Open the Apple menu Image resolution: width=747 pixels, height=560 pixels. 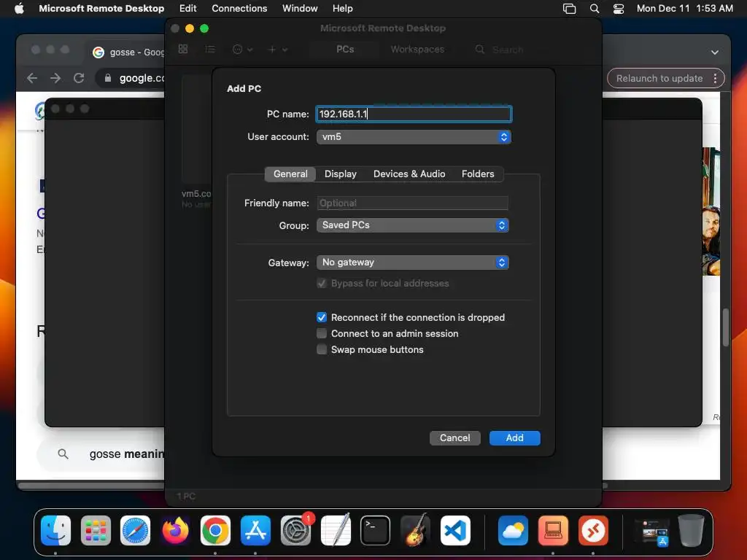(x=19, y=8)
